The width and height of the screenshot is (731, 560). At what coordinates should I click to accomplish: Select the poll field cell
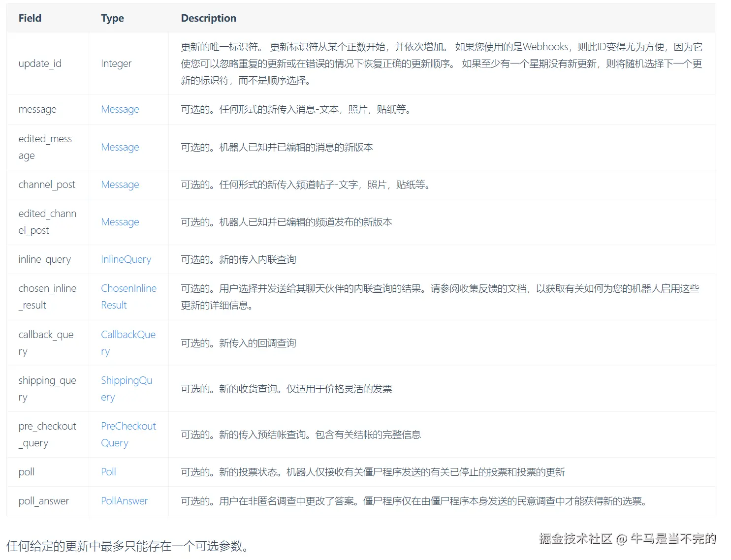pos(48,472)
